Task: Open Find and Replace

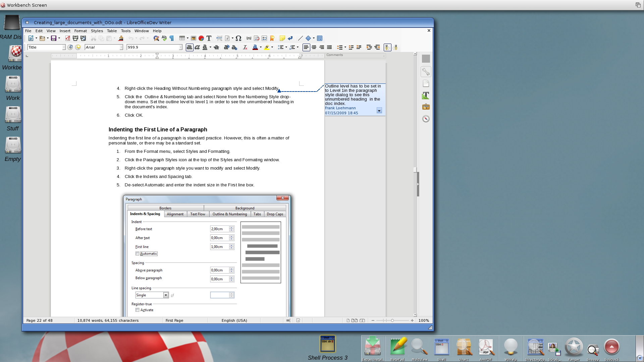Action: pyautogui.click(x=156, y=38)
